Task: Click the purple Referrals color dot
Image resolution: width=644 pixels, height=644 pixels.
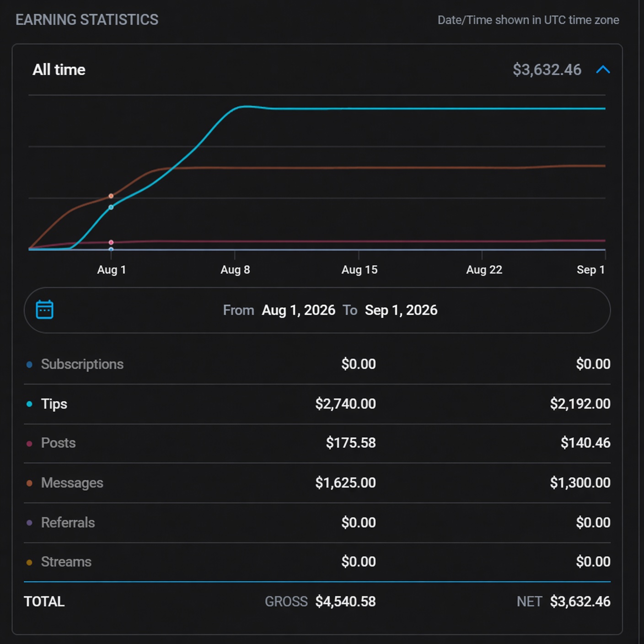Action: [x=29, y=523]
